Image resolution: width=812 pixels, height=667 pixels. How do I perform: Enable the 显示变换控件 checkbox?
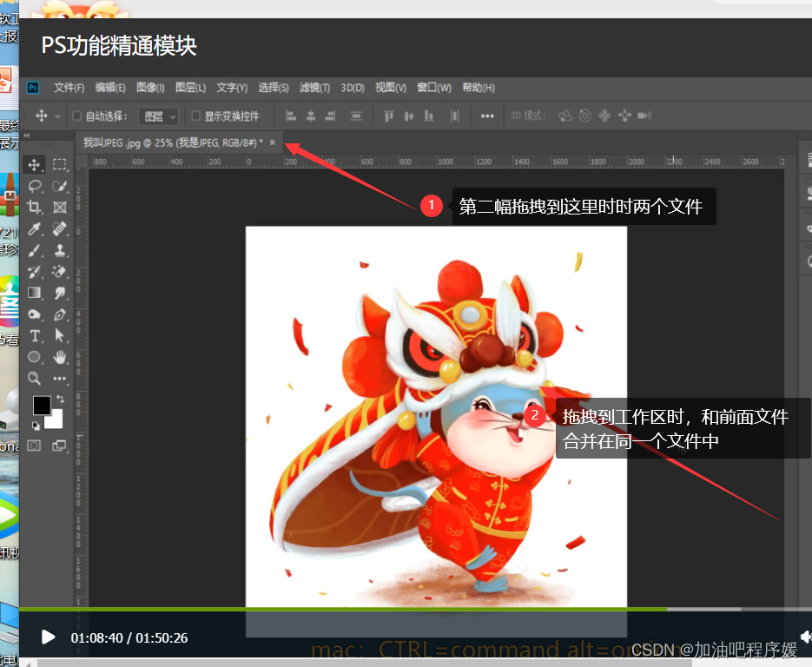coord(195,116)
